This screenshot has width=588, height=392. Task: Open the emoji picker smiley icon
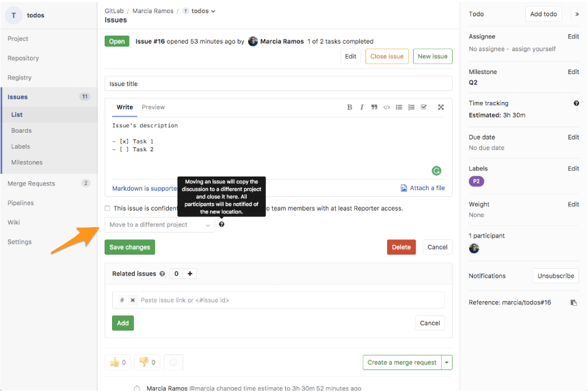[x=173, y=363]
